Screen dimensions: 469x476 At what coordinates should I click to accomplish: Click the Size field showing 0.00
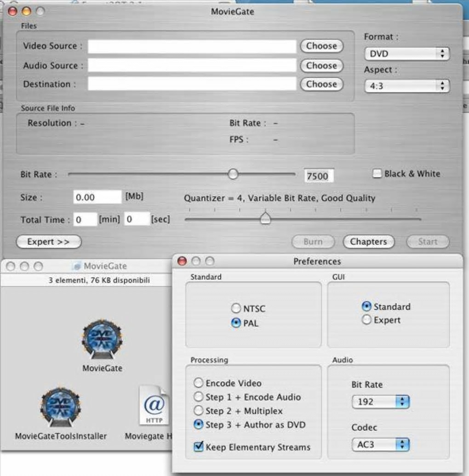97,197
